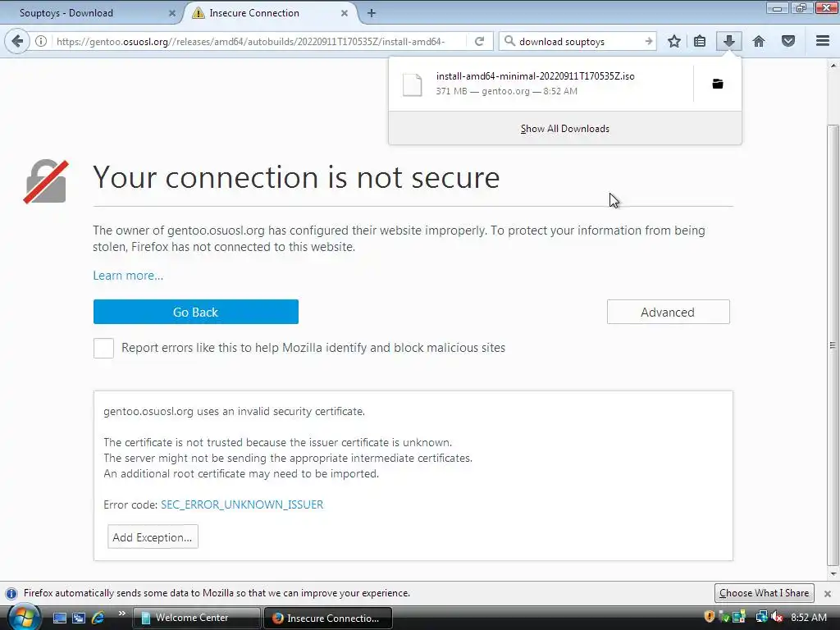Click Show Desktop quick launch icon

click(x=60, y=618)
